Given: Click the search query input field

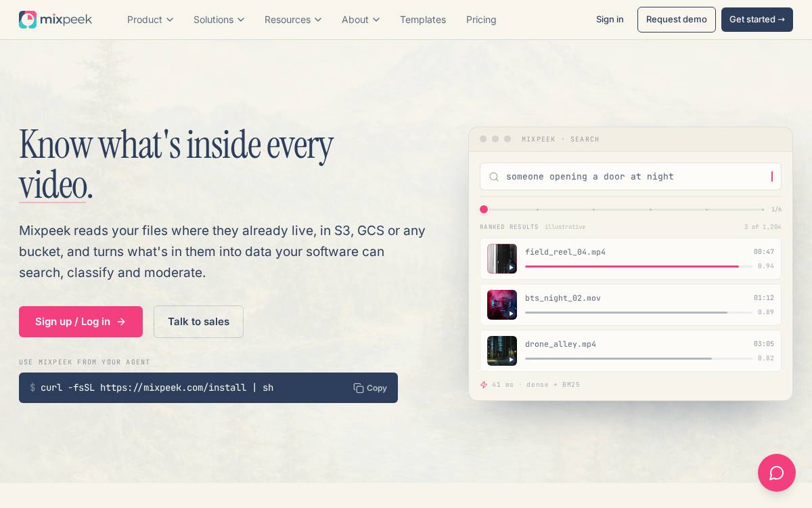Looking at the screenshot, I should [631, 177].
